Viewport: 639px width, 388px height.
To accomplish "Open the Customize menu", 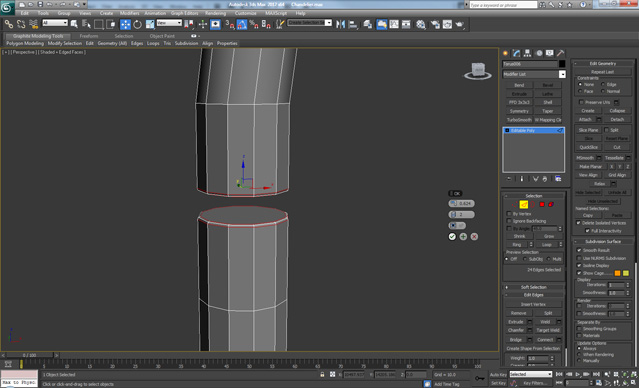I will 245,13.
